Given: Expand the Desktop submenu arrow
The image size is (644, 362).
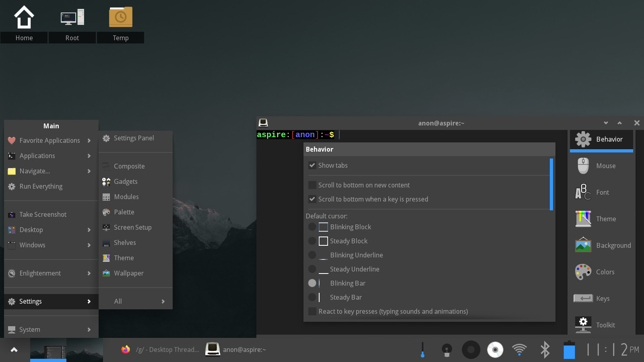Looking at the screenshot, I should pos(89,230).
